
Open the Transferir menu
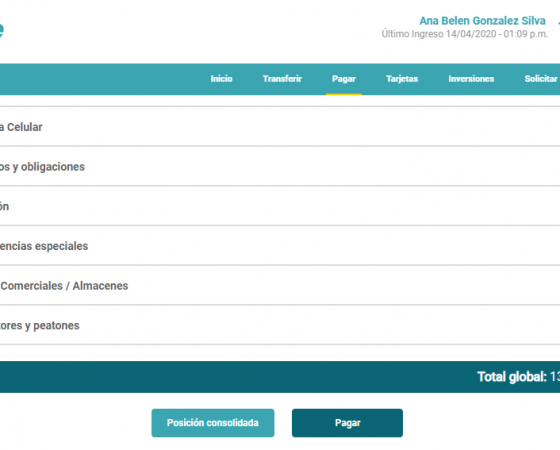click(x=282, y=79)
